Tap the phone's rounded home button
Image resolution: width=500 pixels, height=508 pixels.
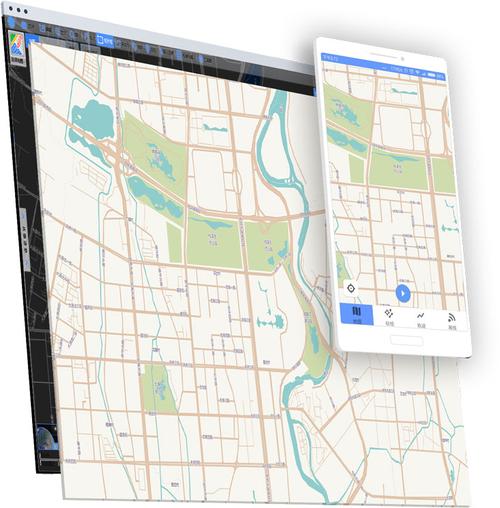[x=406, y=341]
